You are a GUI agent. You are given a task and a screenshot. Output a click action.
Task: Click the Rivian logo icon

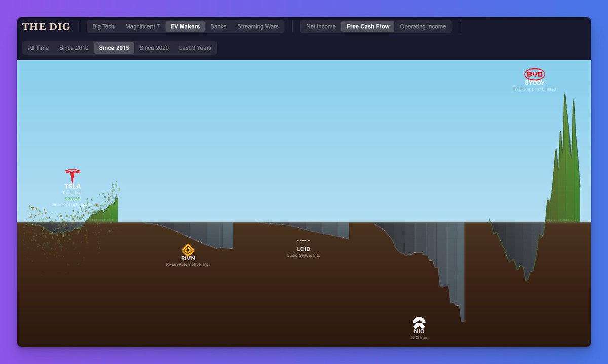pos(188,250)
